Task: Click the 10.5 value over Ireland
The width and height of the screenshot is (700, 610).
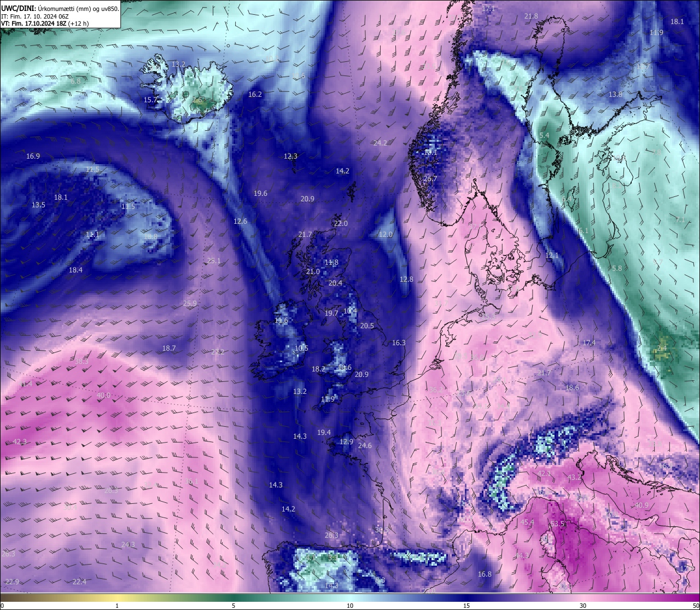Action: coord(301,348)
